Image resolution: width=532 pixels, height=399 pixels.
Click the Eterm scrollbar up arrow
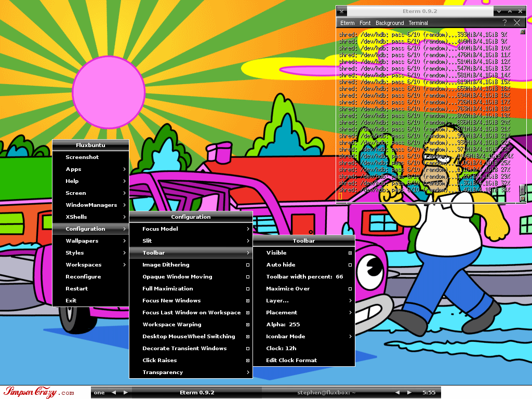[x=523, y=32]
